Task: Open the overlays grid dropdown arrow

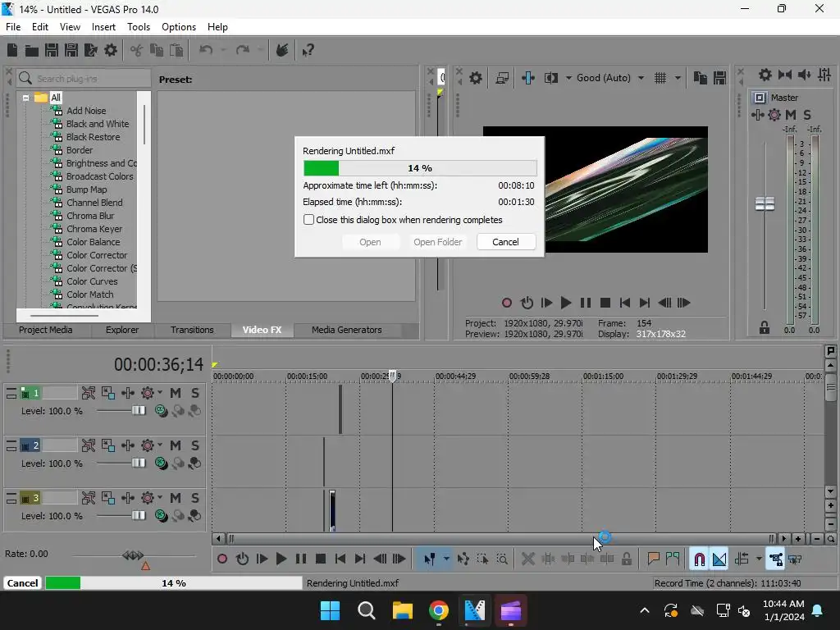Action: 678,78
